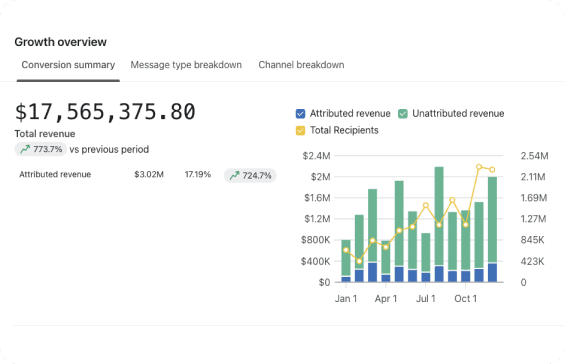The image size is (564, 364).
Task: Click the $2.4M left axis label
Action: coord(316,156)
